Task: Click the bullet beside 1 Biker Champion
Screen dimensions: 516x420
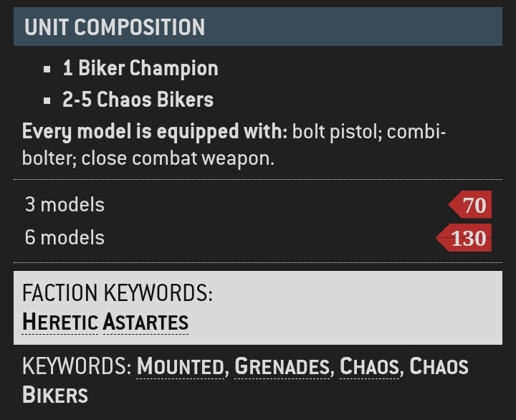Action: (47, 70)
